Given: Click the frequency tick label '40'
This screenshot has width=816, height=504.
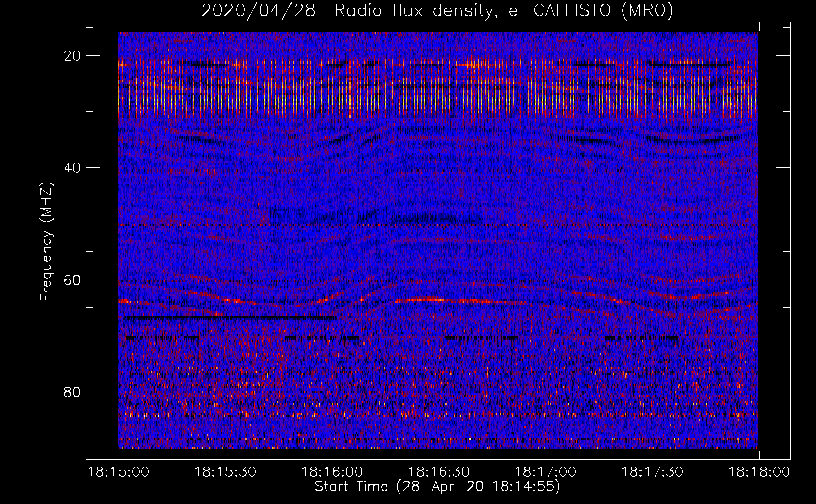Looking at the screenshot, I should pos(72,168).
